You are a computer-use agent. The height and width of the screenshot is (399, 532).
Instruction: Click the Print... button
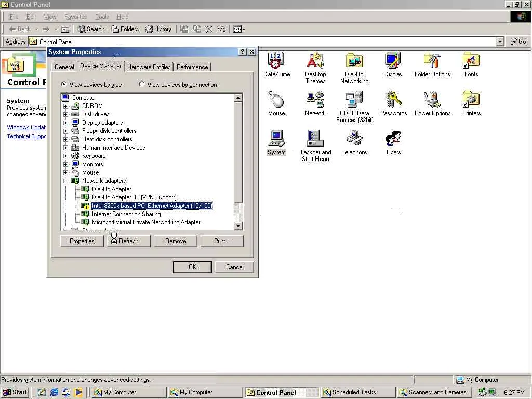tap(222, 241)
